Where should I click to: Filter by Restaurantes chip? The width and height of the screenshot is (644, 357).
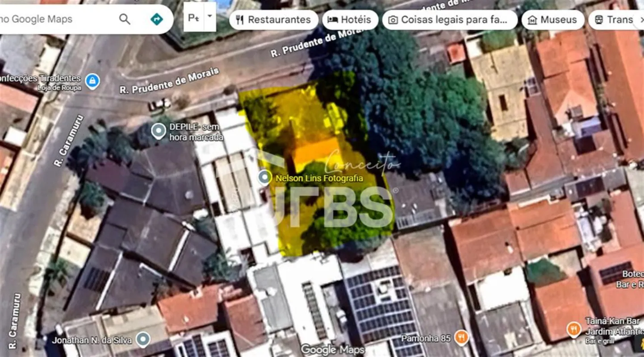(273, 20)
